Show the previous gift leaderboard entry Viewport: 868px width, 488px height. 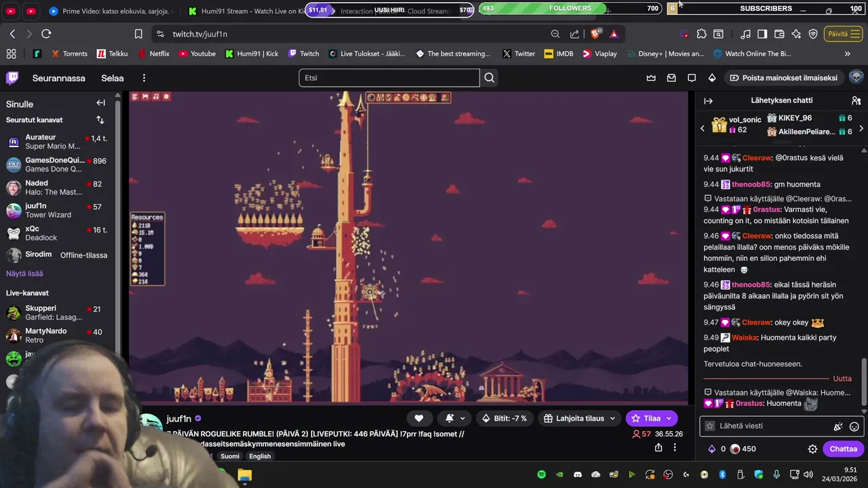pyautogui.click(x=703, y=127)
